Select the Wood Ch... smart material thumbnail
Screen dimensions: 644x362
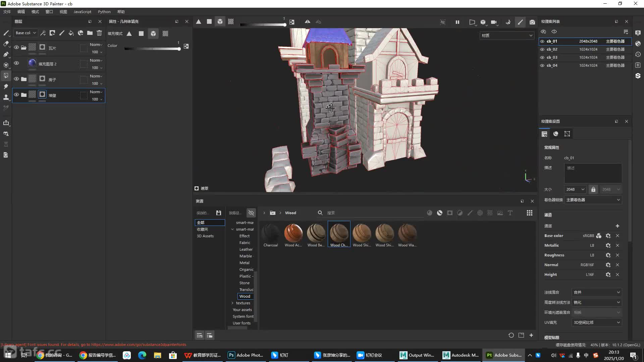pyautogui.click(x=339, y=234)
